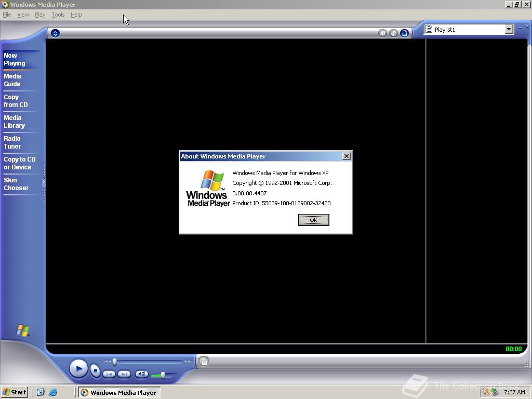Click the second system tray icon

[495, 393]
